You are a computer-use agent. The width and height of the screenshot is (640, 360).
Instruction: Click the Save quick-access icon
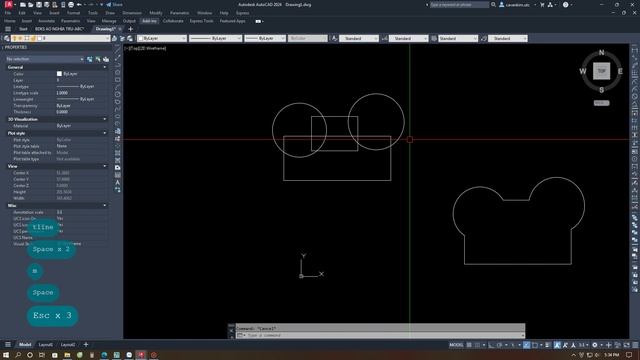[39, 5]
